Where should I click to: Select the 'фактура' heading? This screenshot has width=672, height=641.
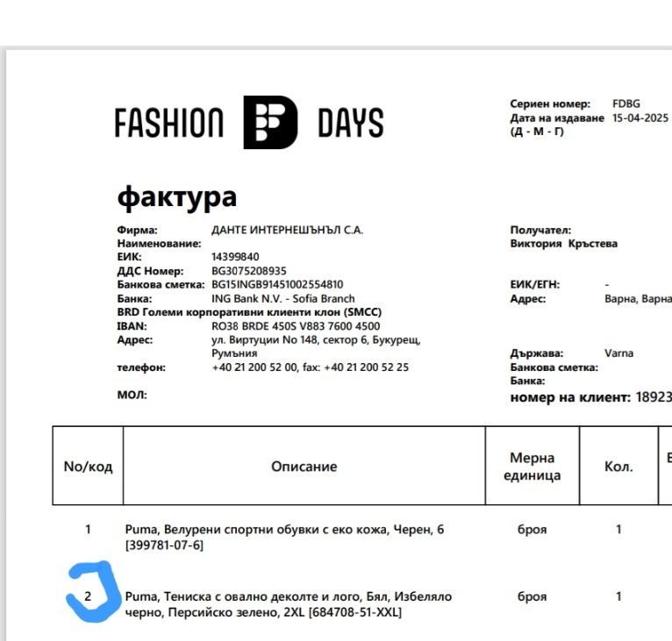[176, 198]
